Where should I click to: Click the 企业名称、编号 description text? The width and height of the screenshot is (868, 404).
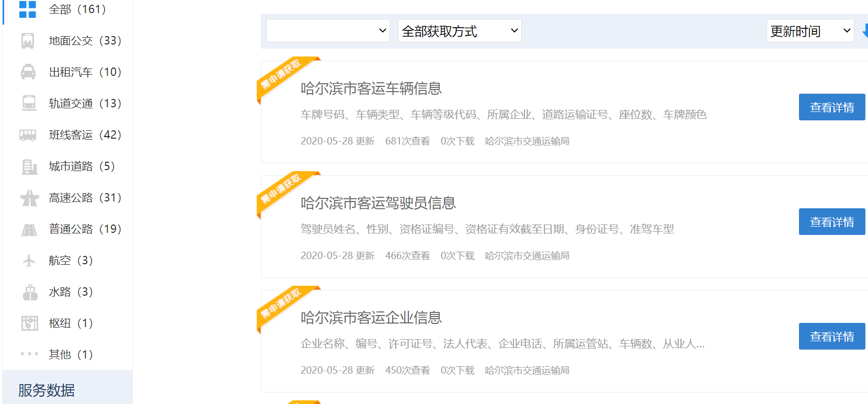(x=502, y=344)
